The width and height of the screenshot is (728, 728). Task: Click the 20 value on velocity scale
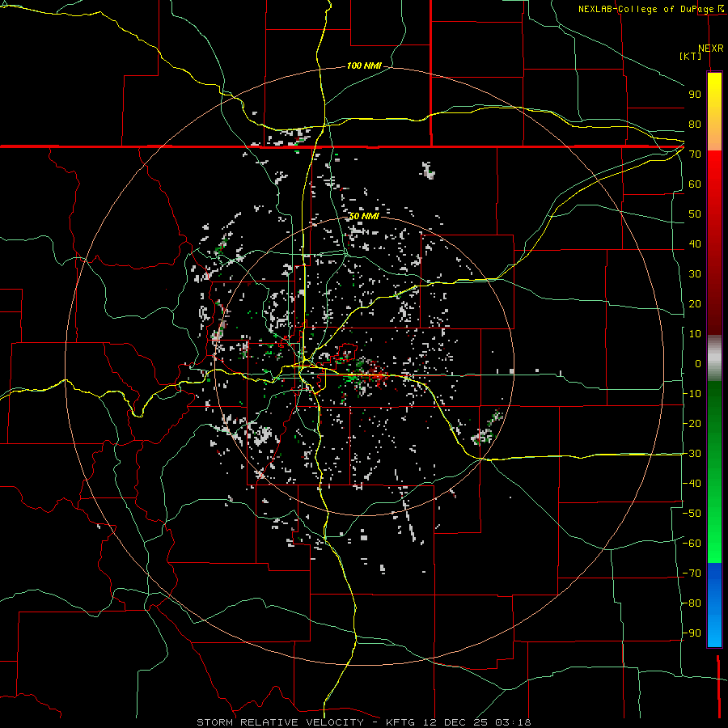(695, 303)
